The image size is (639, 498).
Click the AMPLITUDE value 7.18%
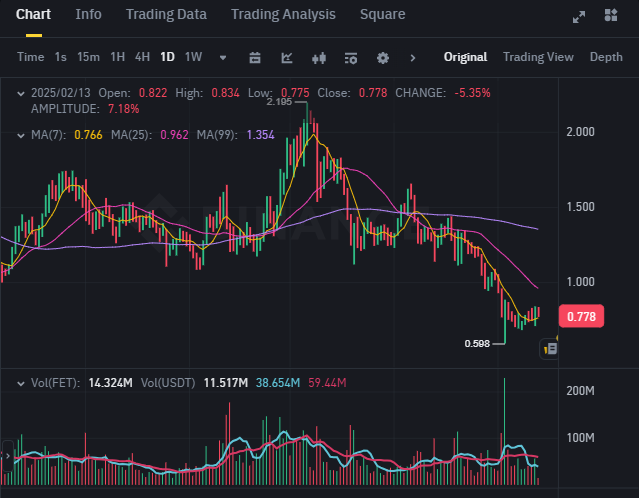(123, 109)
